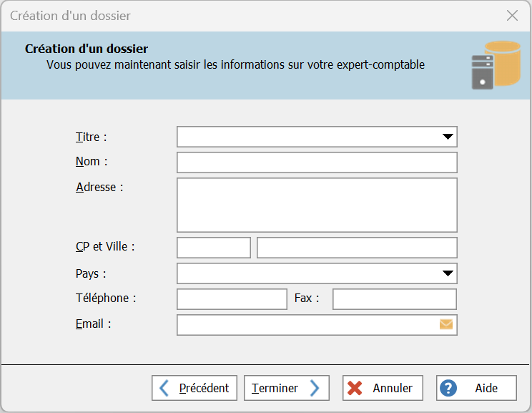Focus the Nom text field
The height and width of the screenshot is (413, 532).
(316, 162)
